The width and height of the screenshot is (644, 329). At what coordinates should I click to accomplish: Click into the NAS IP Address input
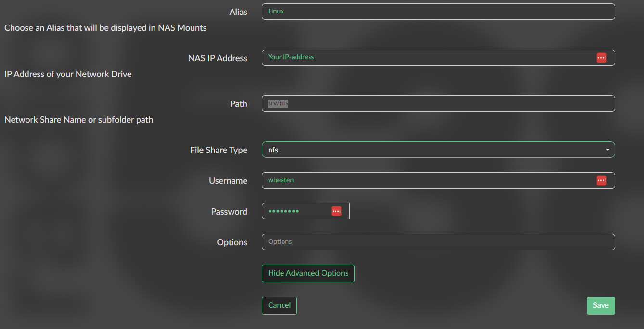(x=424, y=58)
